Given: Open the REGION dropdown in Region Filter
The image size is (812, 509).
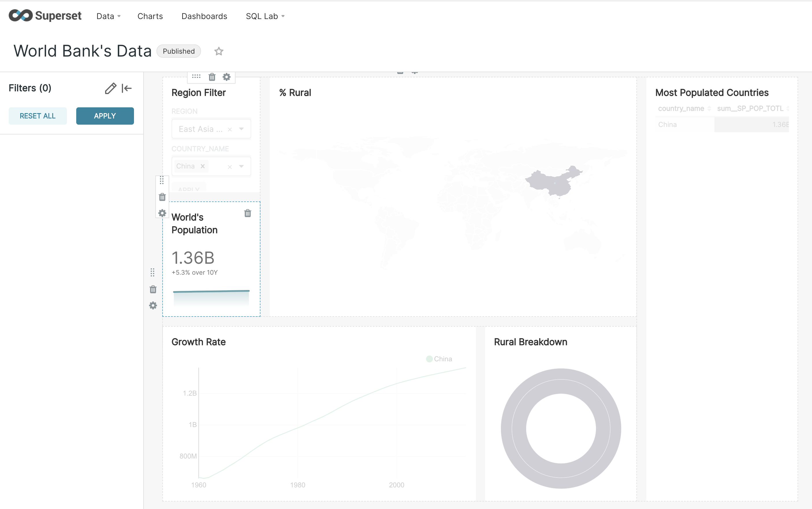Looking at the screenshot, I should pyautogui.click(x=241, y=129).
